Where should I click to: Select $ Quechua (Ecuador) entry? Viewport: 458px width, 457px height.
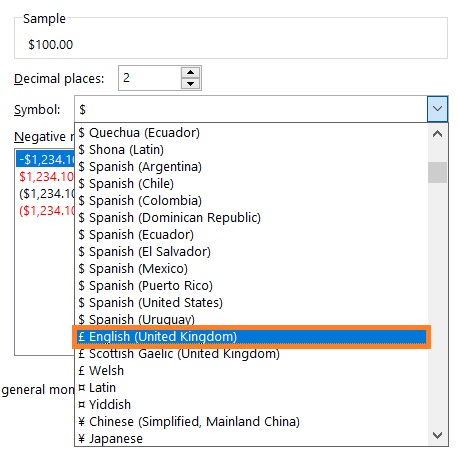(x=251, y=133)
